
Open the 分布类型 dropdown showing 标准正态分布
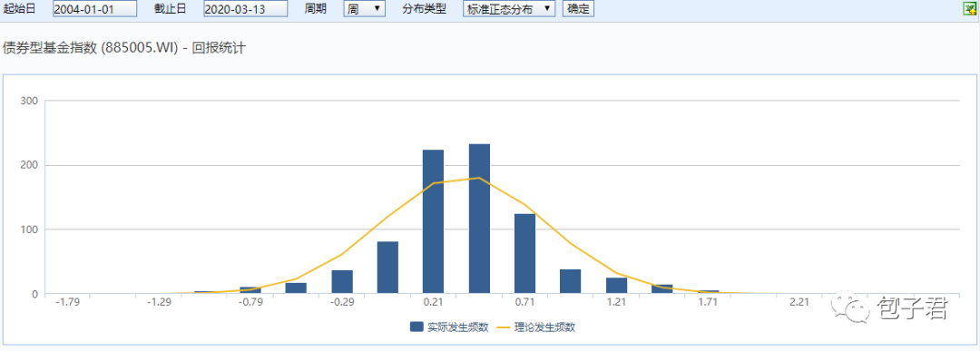[509, 9]
